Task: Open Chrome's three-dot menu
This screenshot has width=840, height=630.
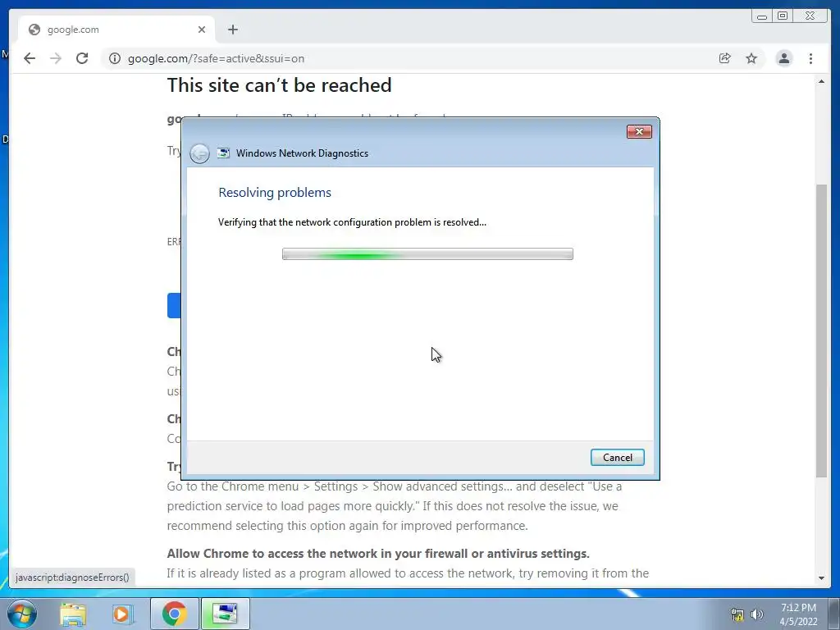Action: (810, 58)
